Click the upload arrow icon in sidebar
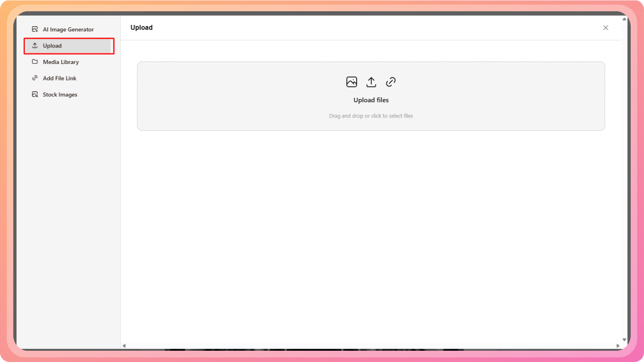644x362 pixels. pyautogui.click(x=35, y=45)
